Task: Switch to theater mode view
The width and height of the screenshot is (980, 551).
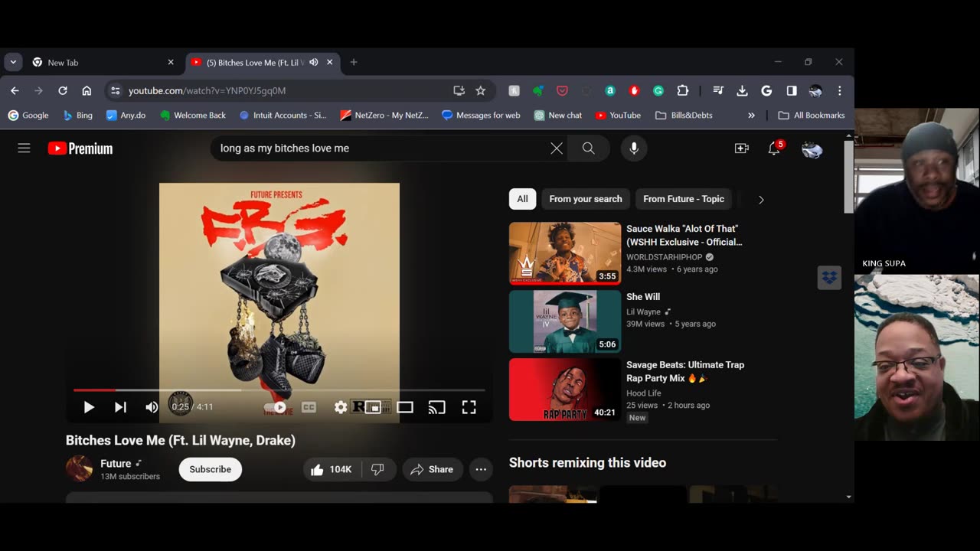Action: pos(405,407)
